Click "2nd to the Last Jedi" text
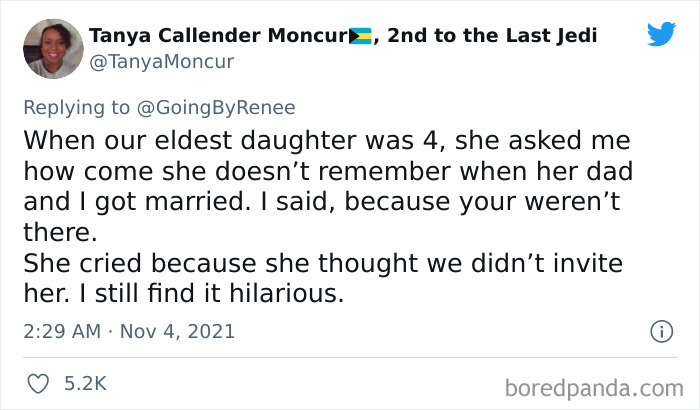700x410 pixels. [x=492, y=37]
